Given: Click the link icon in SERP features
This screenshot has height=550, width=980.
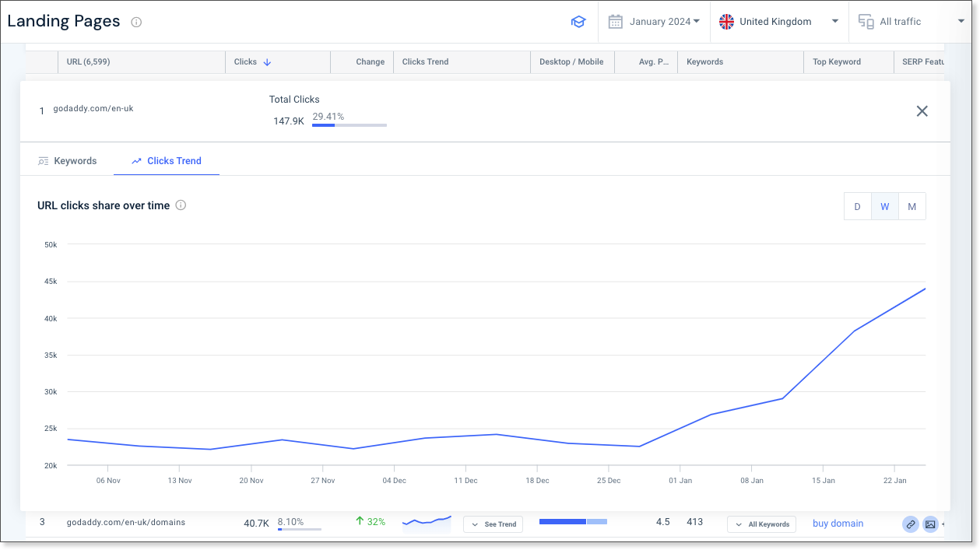Looking at the screenshot, I should 911,524.
